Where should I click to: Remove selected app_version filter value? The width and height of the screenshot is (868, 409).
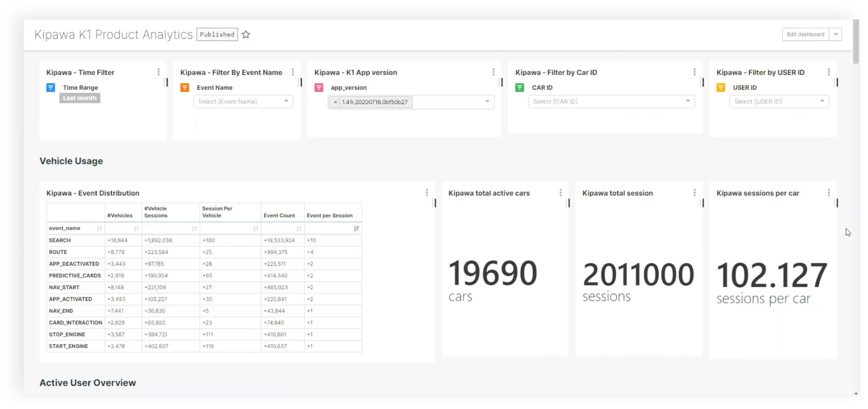point(335,102)
